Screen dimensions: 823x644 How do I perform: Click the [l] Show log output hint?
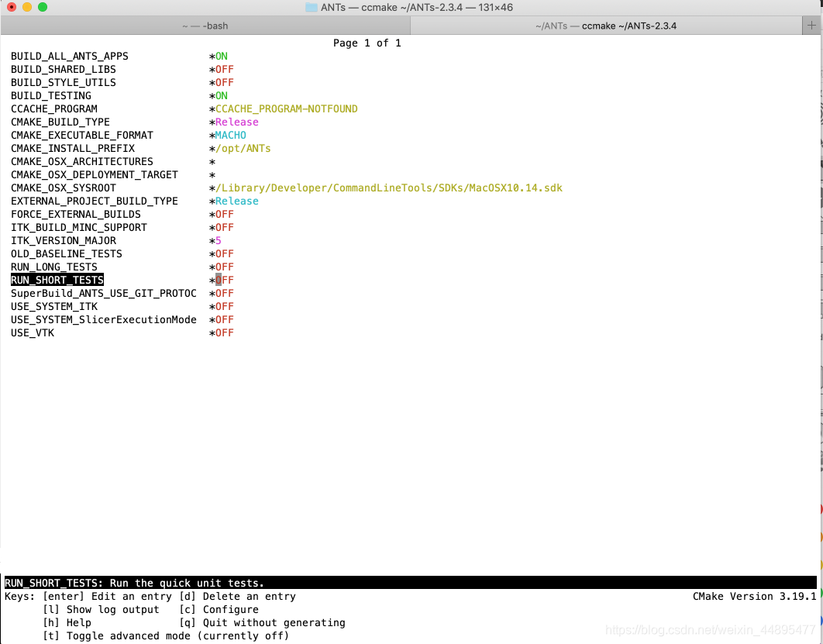point(101,609)
